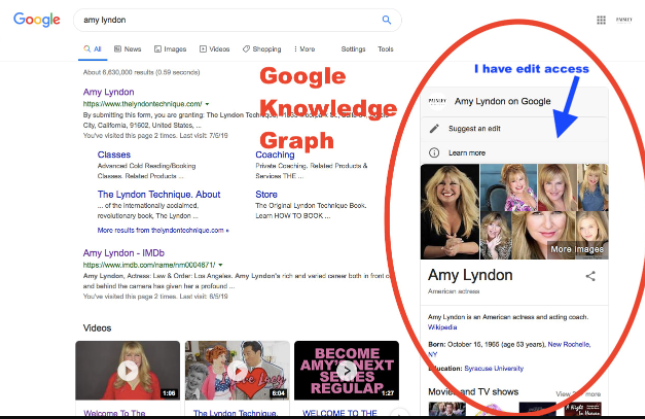Open search Settings
The image size is (645, 419).
(353, 49)
